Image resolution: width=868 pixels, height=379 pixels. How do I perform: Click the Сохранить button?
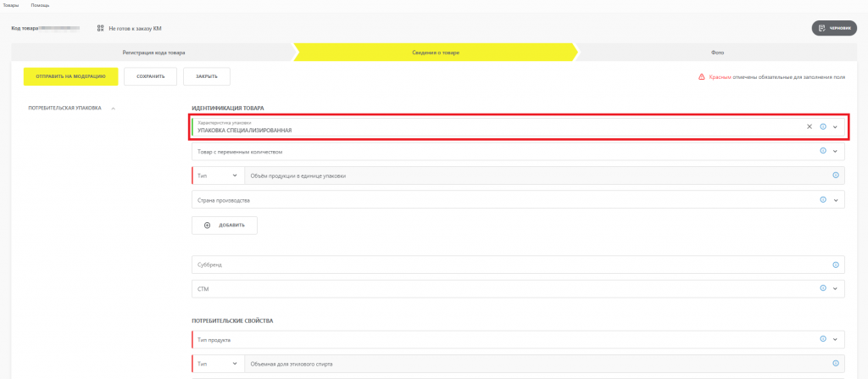click(150, 76)
